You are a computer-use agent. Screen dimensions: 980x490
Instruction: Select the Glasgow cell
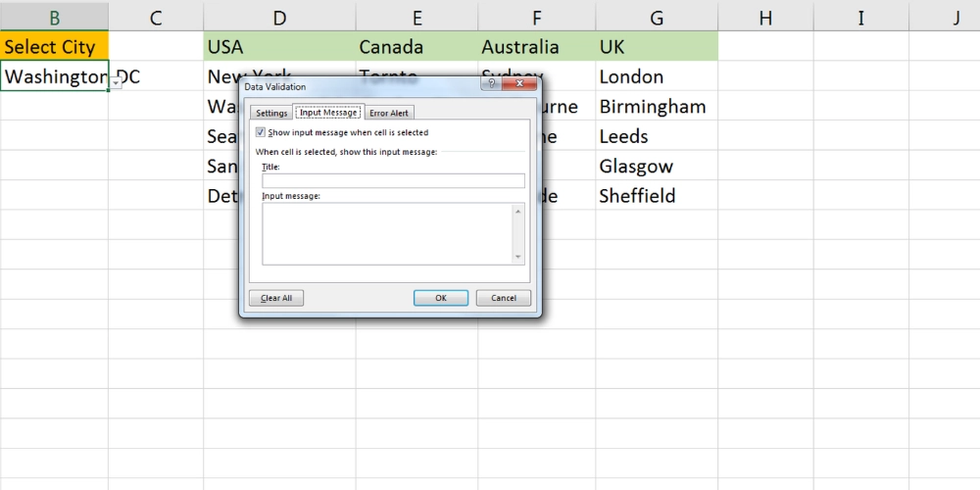[x=657, y=166]
